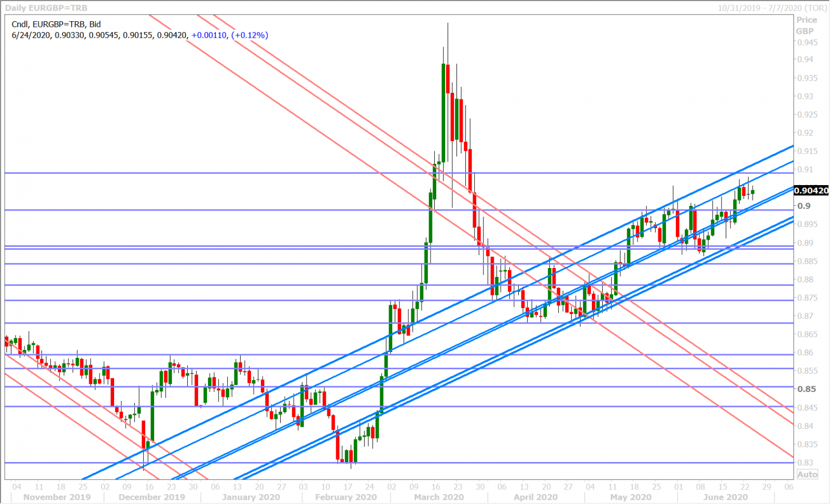Click the 0.94 price axis tick

pyautogui.click(x=805, y=60)
